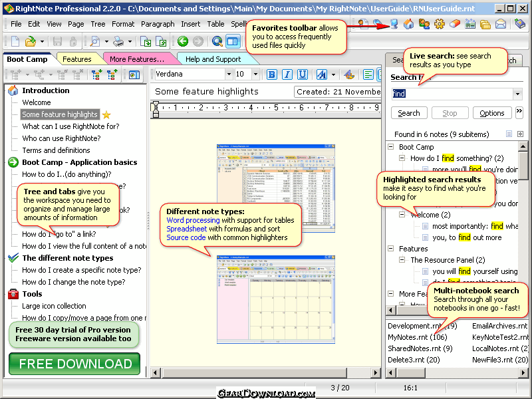Click the move node up tree icon
Screen dimensions: 532x399
pos(112,74)
